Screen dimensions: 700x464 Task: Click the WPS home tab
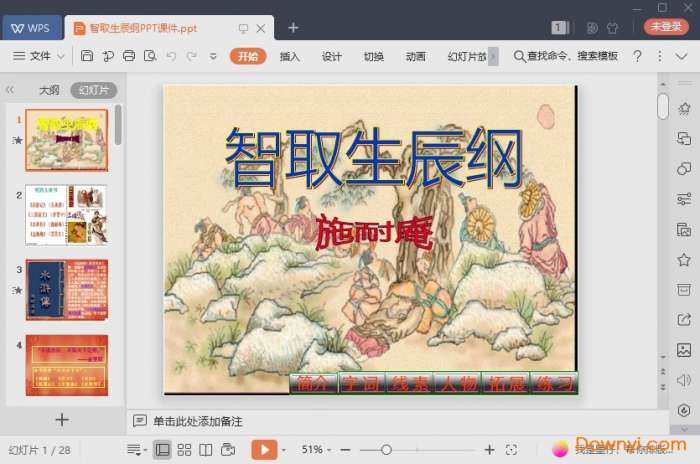point(31,28)
